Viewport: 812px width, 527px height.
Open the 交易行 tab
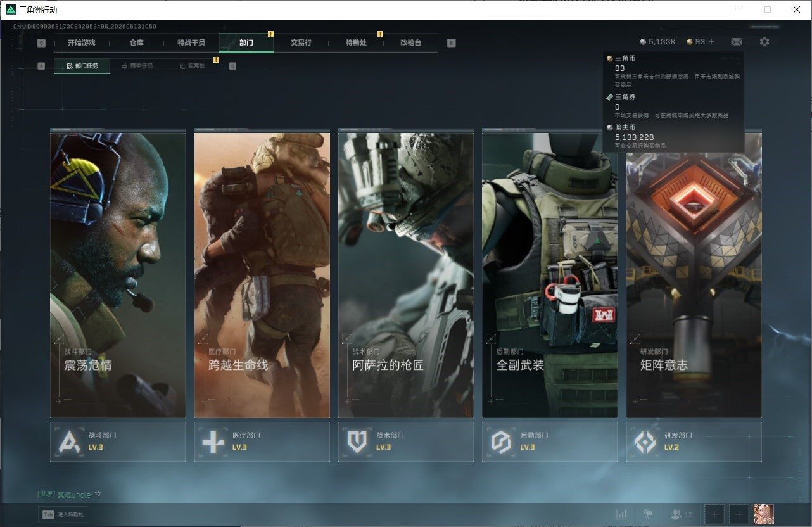click(x=301, y=42)
